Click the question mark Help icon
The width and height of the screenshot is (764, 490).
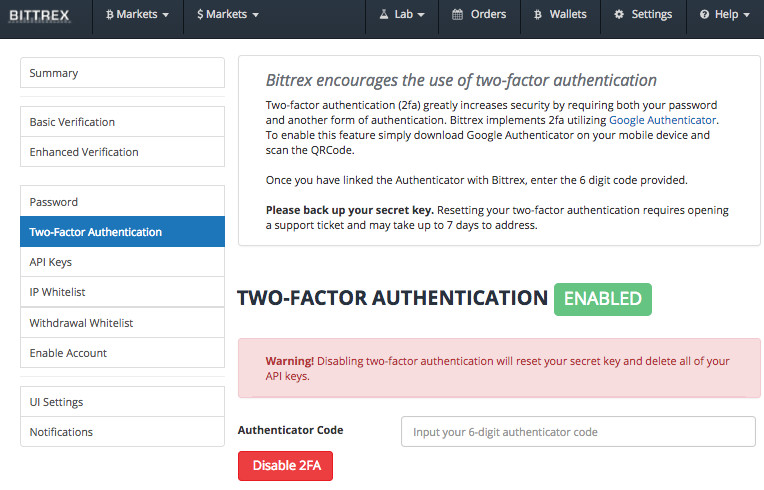click(704, 15)
